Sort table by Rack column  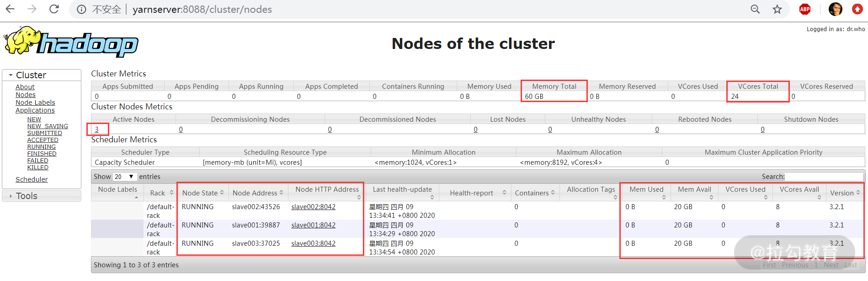[x=171, y=193]
